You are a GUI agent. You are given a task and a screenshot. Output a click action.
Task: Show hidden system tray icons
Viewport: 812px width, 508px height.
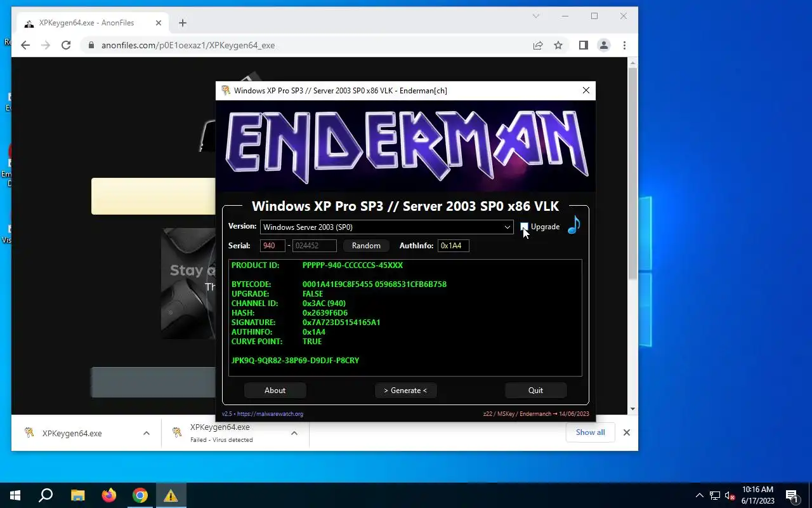(700, 495)
